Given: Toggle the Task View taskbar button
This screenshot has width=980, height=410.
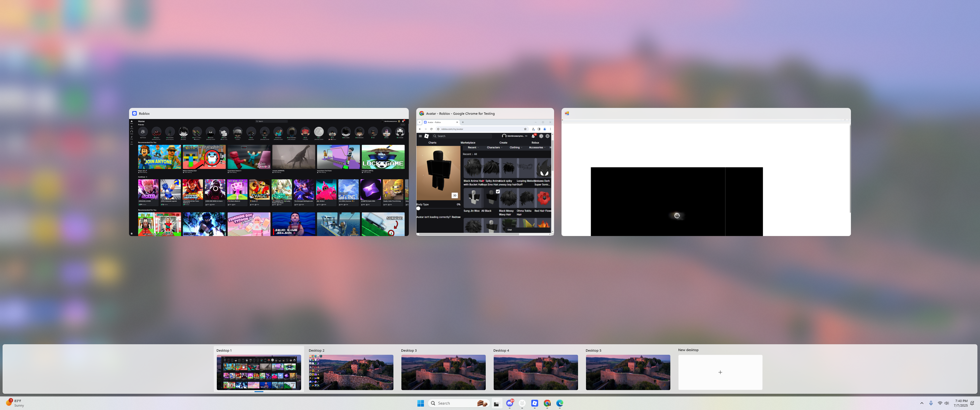Looking at the screenshot, I should tap(497, 403).
